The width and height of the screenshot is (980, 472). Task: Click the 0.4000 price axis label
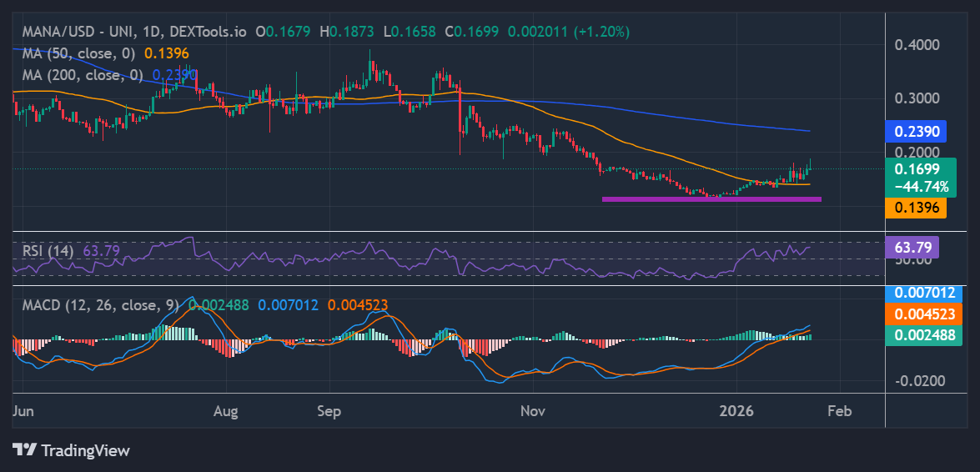(x=917, y=44)
